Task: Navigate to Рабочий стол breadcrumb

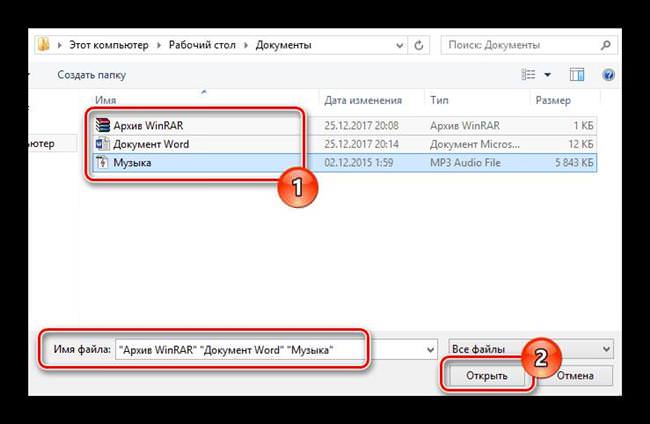Action: [202, 45]
